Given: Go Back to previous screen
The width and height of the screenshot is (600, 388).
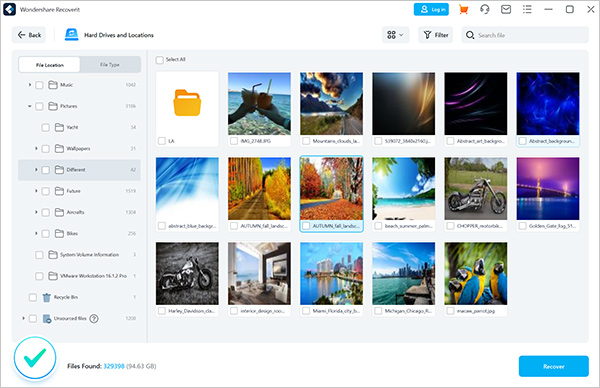Looking at the screenshot, I should [x=29, y=35].
